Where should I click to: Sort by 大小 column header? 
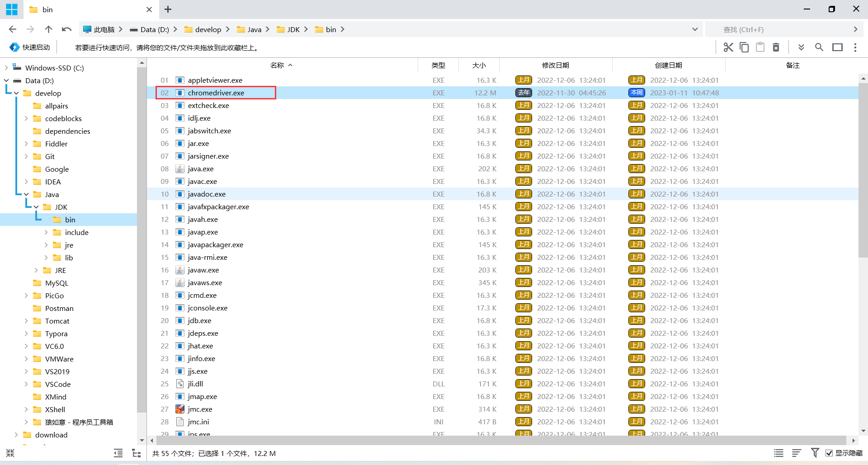(x=479, y=65)
